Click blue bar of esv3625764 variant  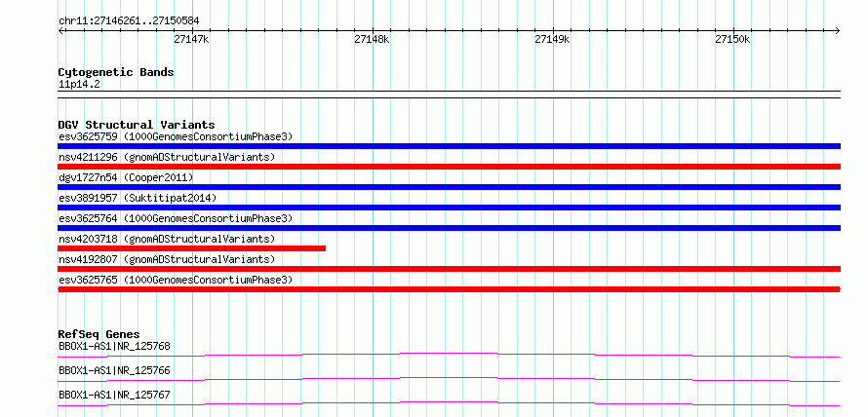coord(449,228)
